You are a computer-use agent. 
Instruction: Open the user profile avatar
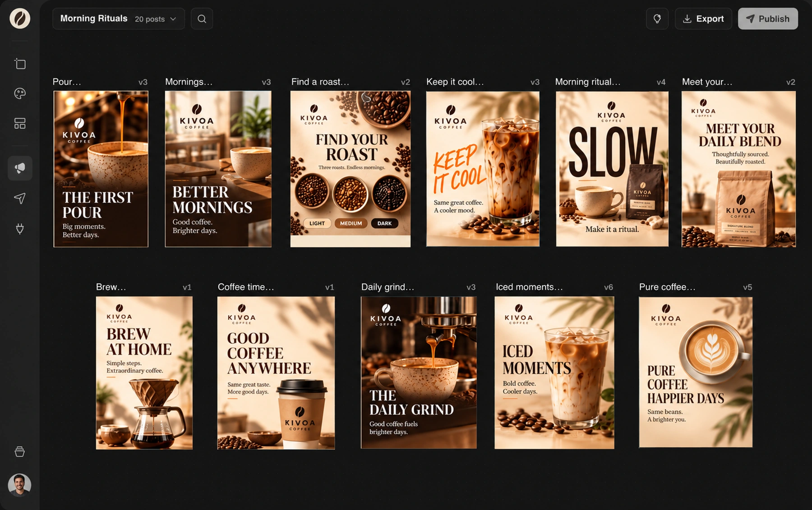(x=19, y=485)
